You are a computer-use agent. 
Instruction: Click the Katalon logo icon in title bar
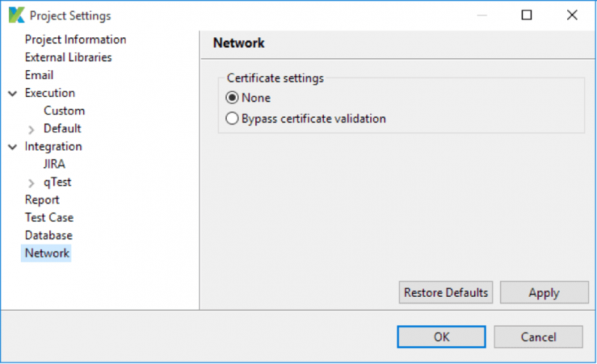point(16,15)
